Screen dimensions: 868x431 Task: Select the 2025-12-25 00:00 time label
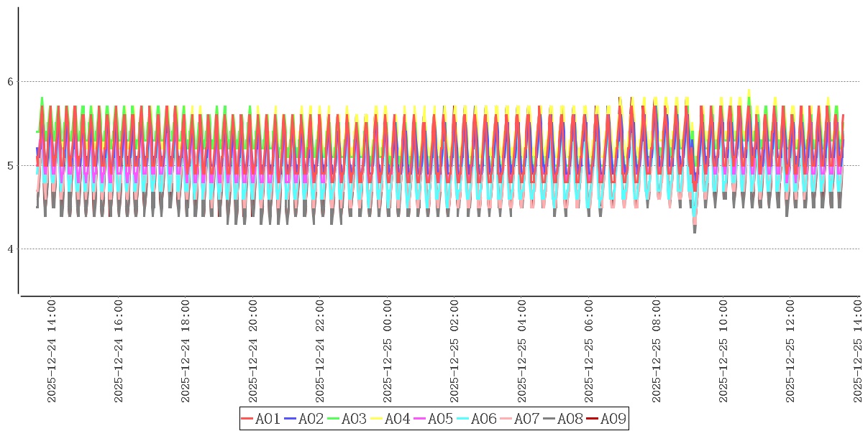click(388, 352)
